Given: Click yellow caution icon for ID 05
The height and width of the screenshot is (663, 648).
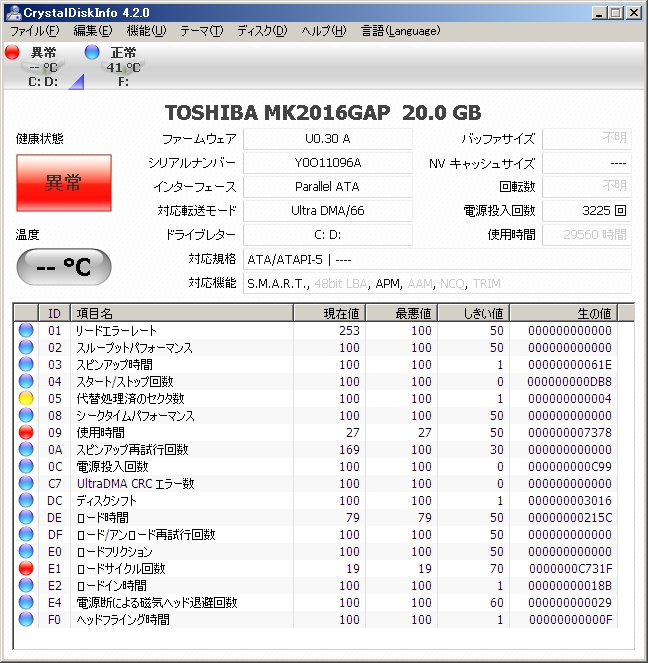Looking at the screenshot, I should point(26,398).
